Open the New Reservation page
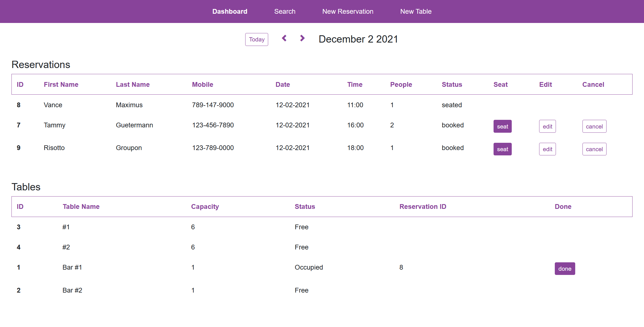Viewport: 644px width, 327px height. [348, 11]
